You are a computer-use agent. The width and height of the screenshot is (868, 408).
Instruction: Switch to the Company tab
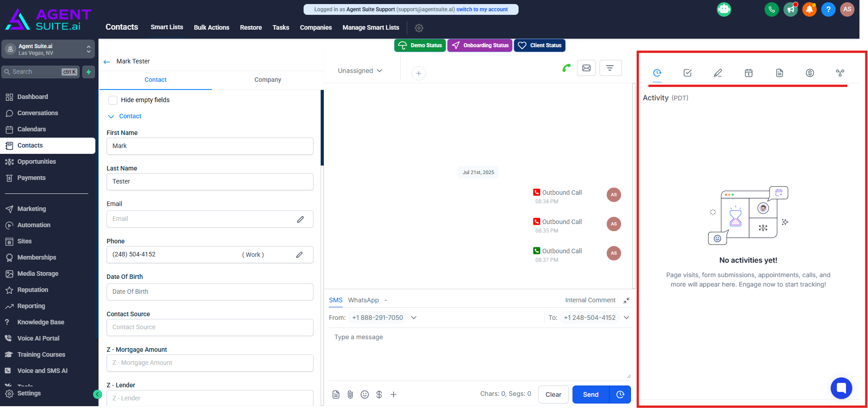[x=268, y=80]
